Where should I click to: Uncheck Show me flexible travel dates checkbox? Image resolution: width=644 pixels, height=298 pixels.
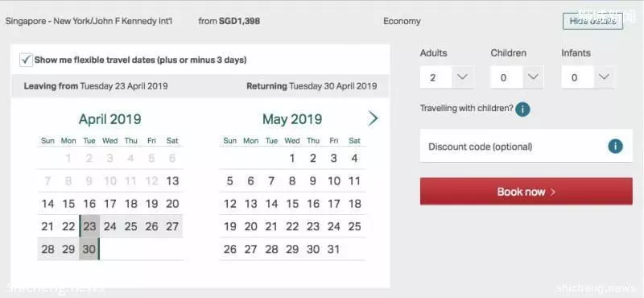point(26,60)
